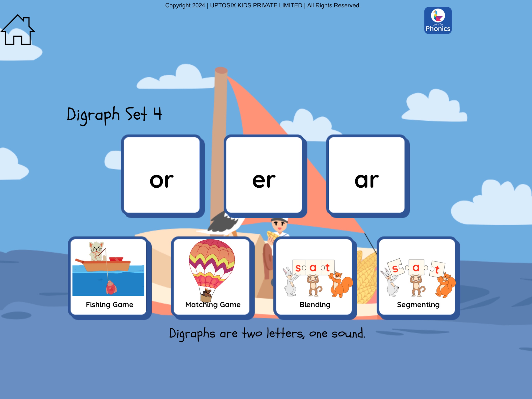Click the Blending puzzle game card

point(315,277)
